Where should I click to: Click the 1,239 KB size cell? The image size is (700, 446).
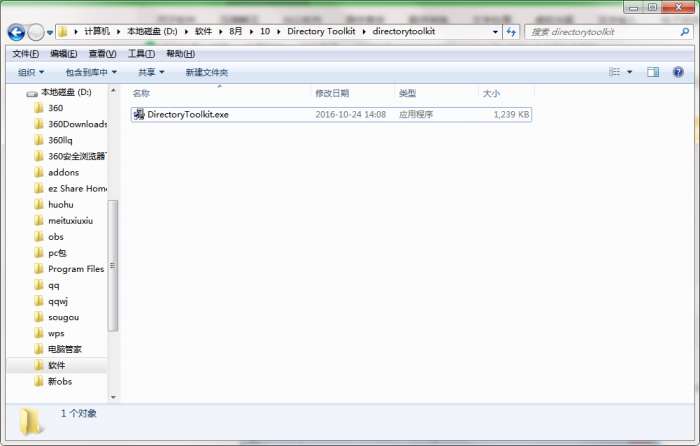511,115
